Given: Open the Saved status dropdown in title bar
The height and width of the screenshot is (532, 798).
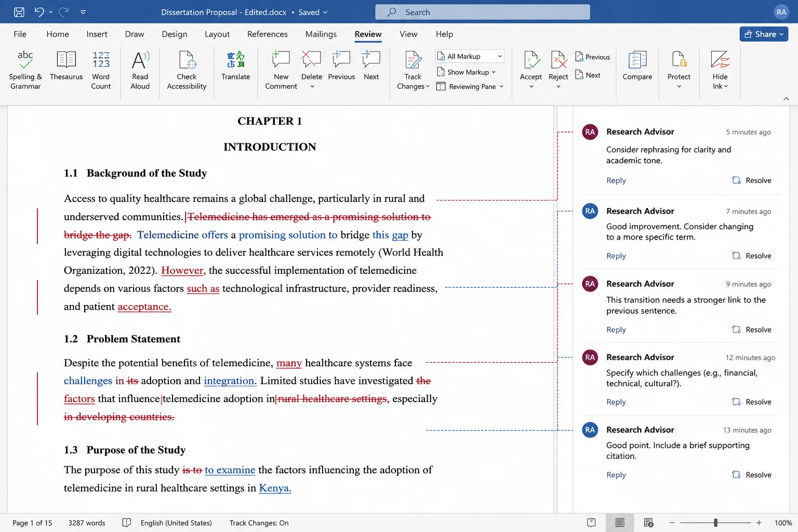Looking at the screenshot, I should (x=313, y=12).
